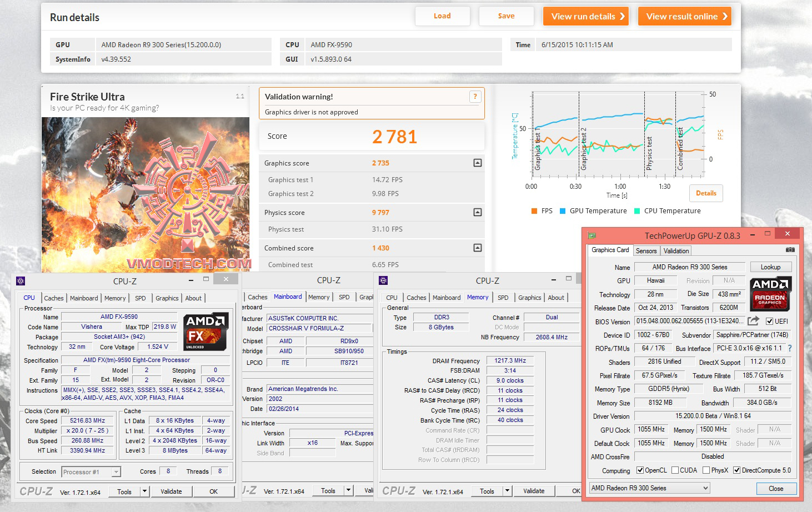Click OK in the CPU-tab CPU-Z window
The width and height of the screenshot is (812, 512).
coord(214,491)
